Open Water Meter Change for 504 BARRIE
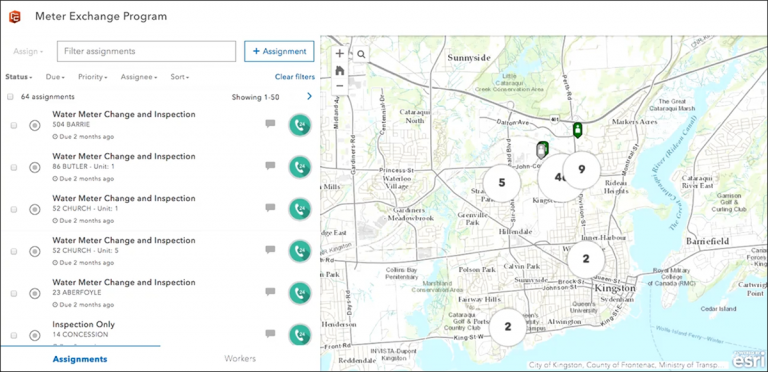The height and width of the screenshot is (372, 768). [124, 115]
